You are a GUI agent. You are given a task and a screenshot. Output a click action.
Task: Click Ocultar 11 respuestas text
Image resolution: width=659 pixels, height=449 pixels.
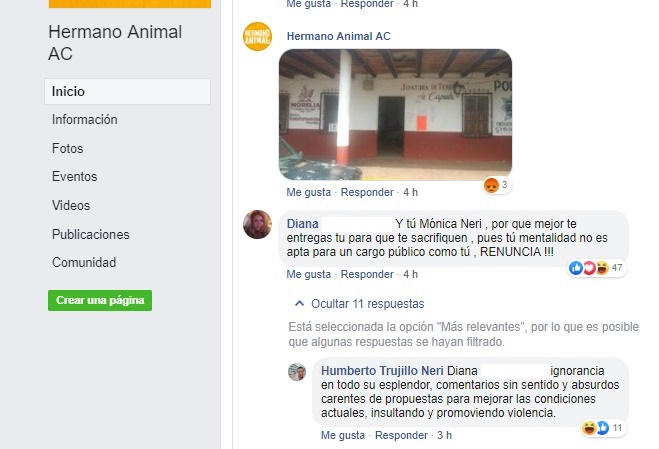coord(367,304)
